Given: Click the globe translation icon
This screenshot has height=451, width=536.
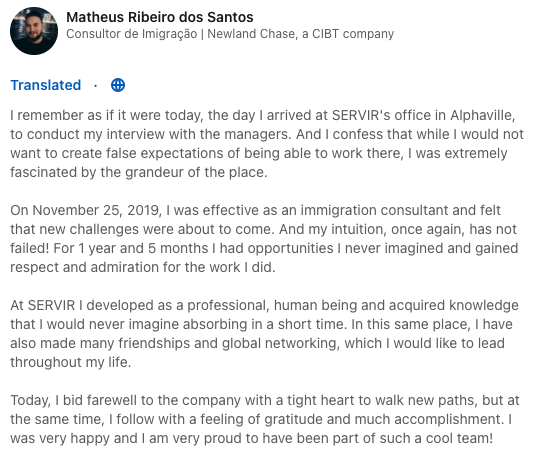Looking at the screenshot, I should click(x=118, y=85).
